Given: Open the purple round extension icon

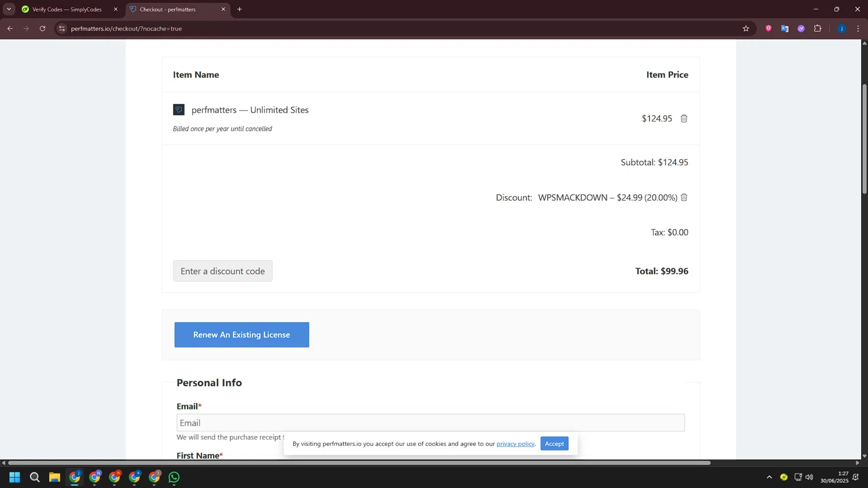Looking at the screenshot, I should 801,28.
